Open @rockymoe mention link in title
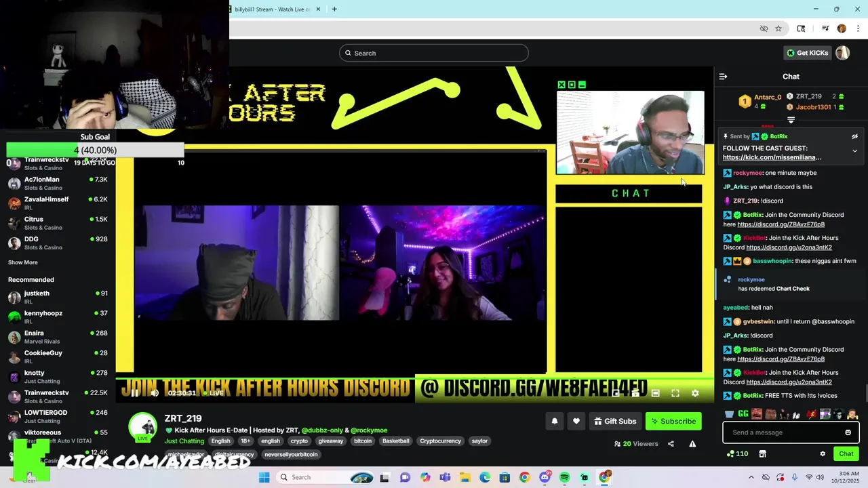This screenshot has height=488, width=868. coord(369,430)
